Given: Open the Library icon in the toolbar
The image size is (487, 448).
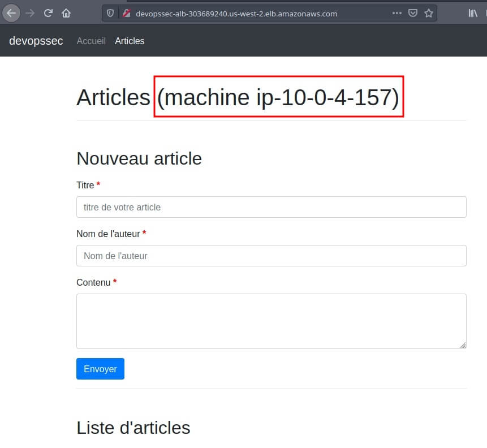Looking at the screenshot, I should pos(473,13).
